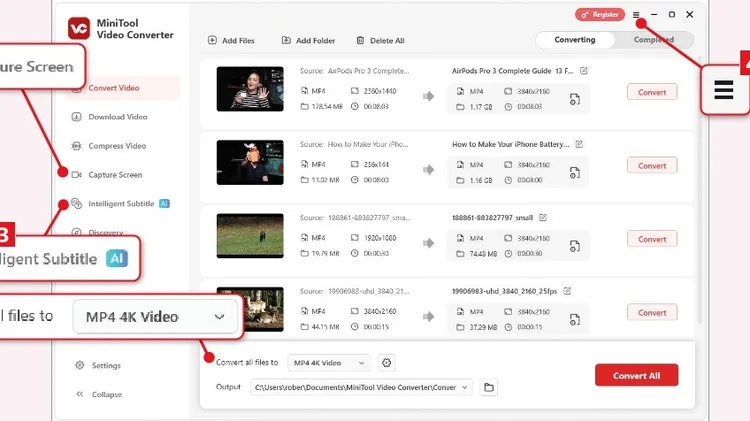
Task: Select the AirPods Pro 3 video thumbnail
Action: coord(250,88)
